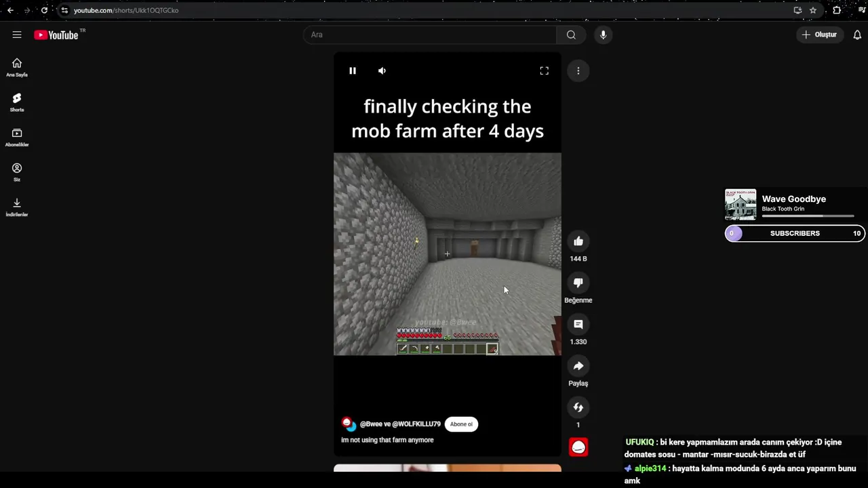The width and height of the screenshot is (868, 488).
Task: Click the 'finally checking the mob farm' title
Action: (448, 119)
